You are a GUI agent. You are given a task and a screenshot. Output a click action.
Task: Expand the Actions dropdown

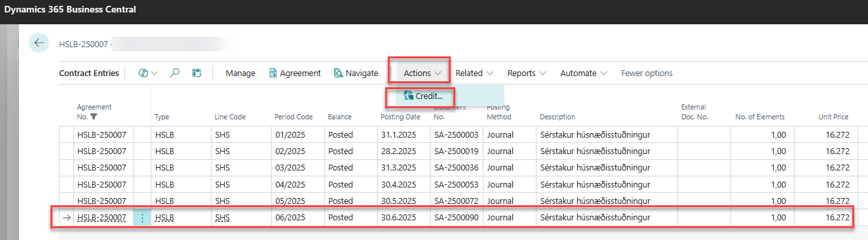click(423, 73)
